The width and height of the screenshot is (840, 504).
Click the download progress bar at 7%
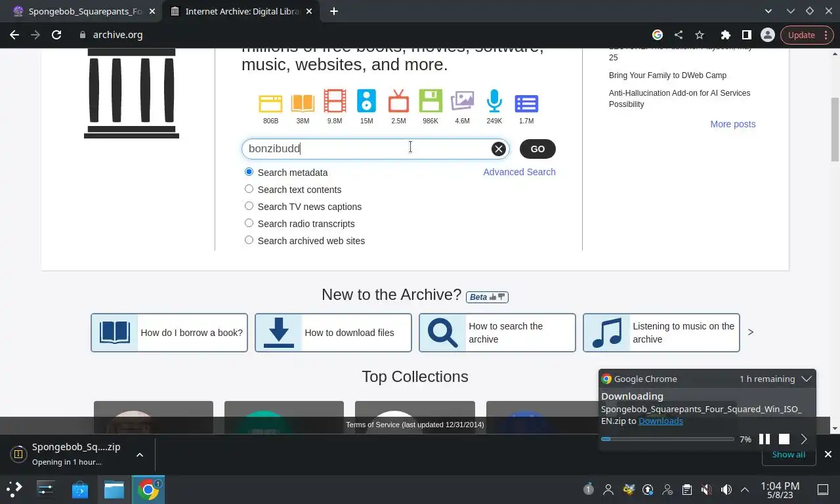667,439
